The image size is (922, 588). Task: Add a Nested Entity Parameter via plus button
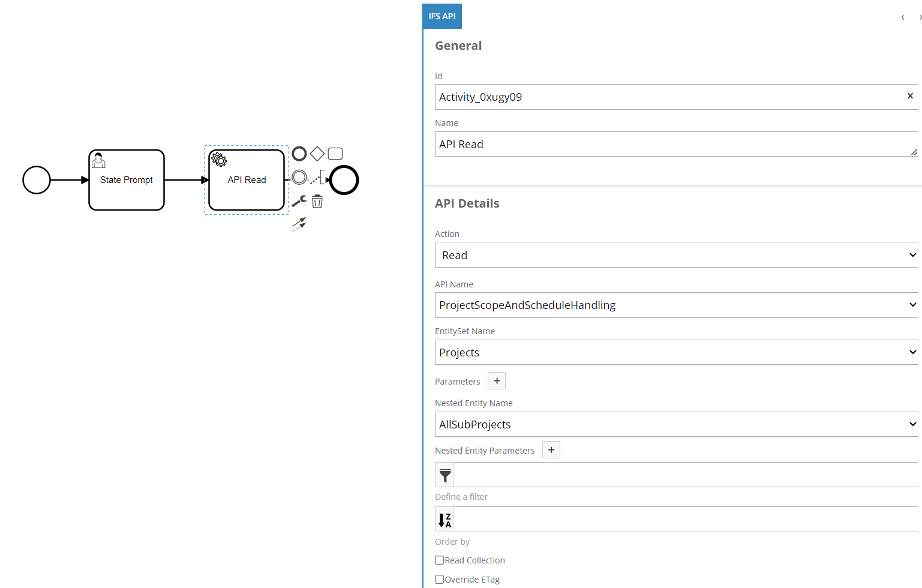[551, 449]
